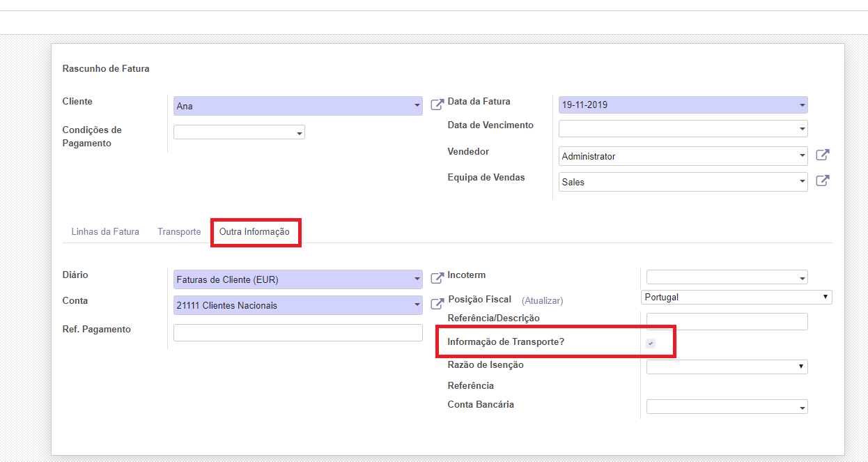This screenshot has height=462, width=868.
Task: Open external link icon beside Vendedor field
Action: (x=822, y=155)
